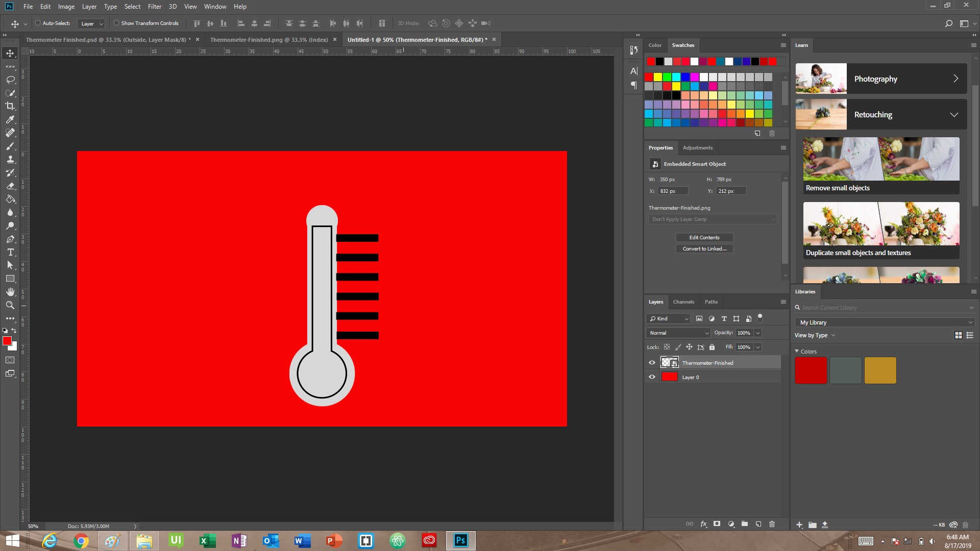Click Convert to Linked button

click(x=704, y=248)
